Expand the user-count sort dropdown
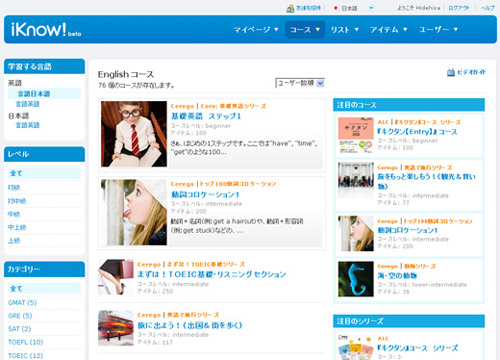This screenshot has width=500, height=360. [x=300, y=83]
